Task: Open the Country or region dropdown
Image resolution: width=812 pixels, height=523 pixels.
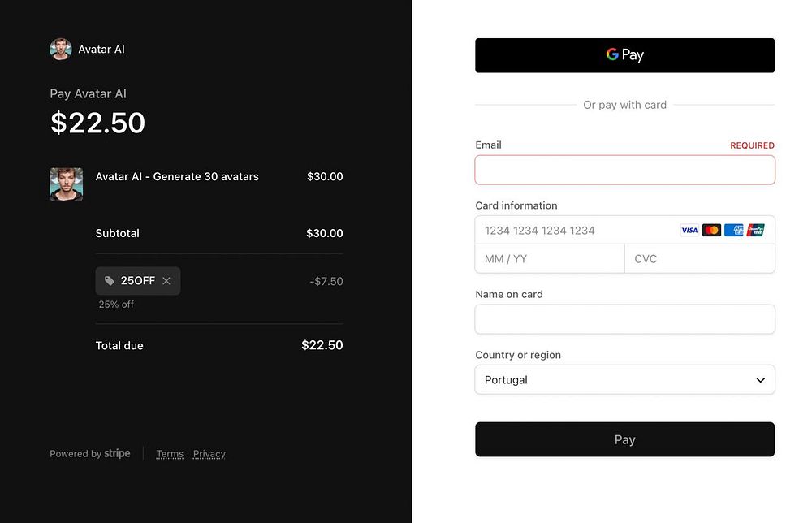Action: point(624,380)
